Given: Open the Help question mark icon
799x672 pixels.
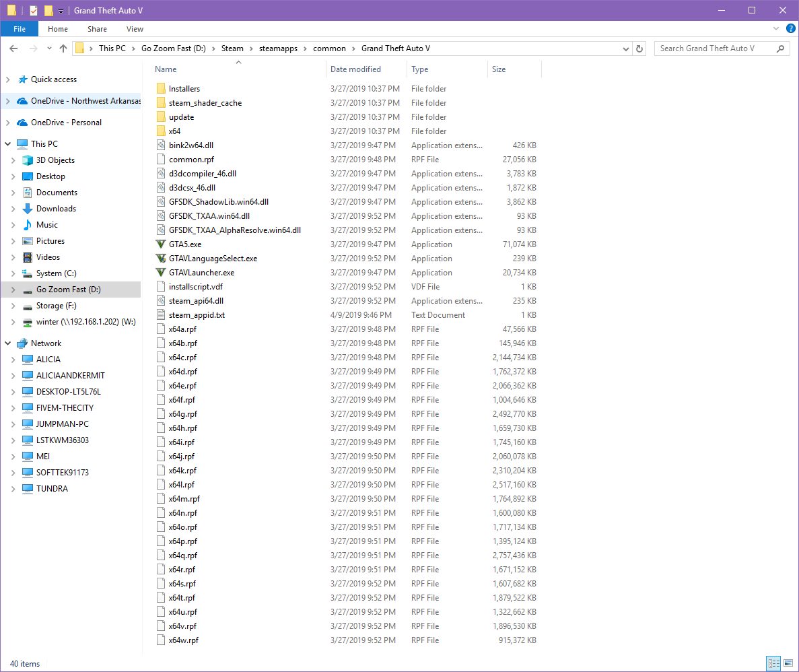Looking at the screenshot, I should tap(791, 29).
